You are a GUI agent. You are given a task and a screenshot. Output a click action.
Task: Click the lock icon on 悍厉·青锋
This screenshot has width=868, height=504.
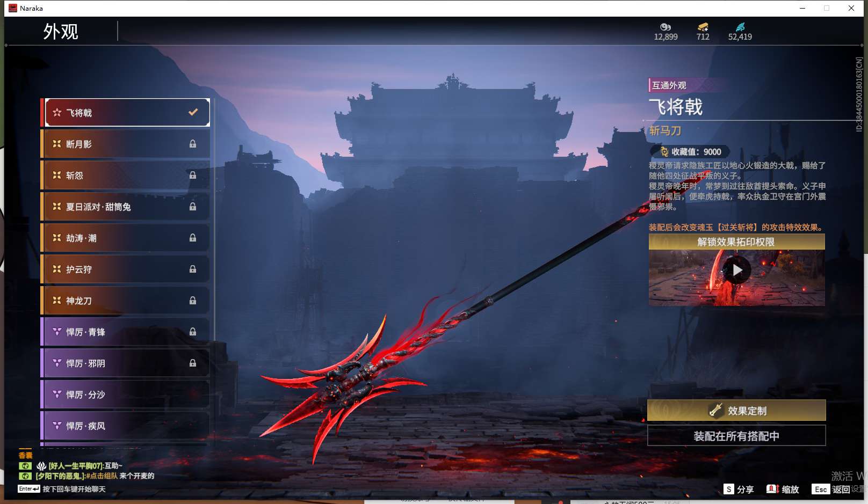click(x=193, y=332)
